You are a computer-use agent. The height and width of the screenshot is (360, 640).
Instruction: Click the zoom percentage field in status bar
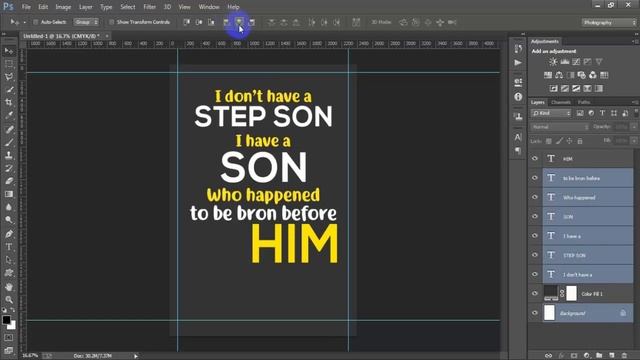(30, 356)
